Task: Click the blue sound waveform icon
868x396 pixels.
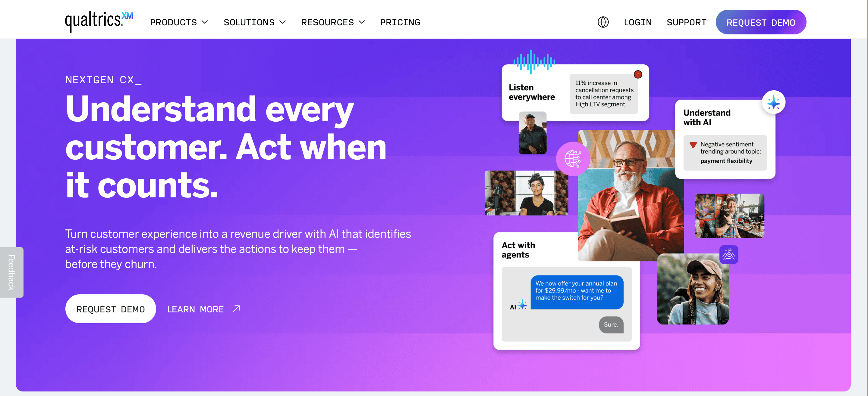Action: [534, 62]
